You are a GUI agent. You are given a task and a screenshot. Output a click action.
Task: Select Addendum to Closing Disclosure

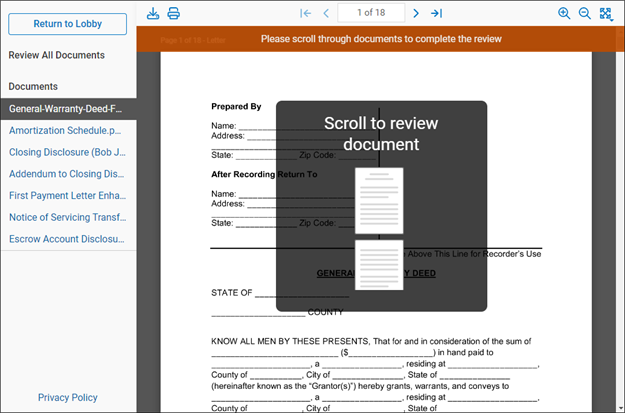tap(66, 174)
